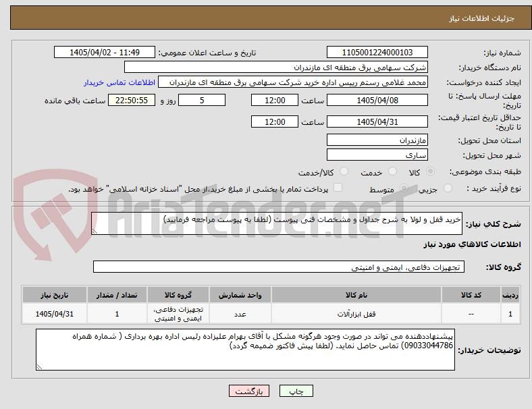The height and width of the screenshot is (409, 532).
Task: Click the price validity time 12:00 field
Action: click(x=275, y=121)
